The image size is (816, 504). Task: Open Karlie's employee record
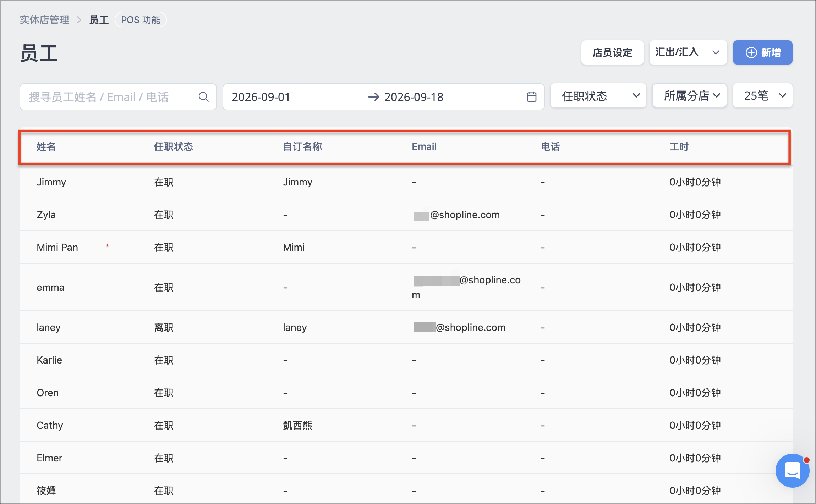click(x=49, y=360)
